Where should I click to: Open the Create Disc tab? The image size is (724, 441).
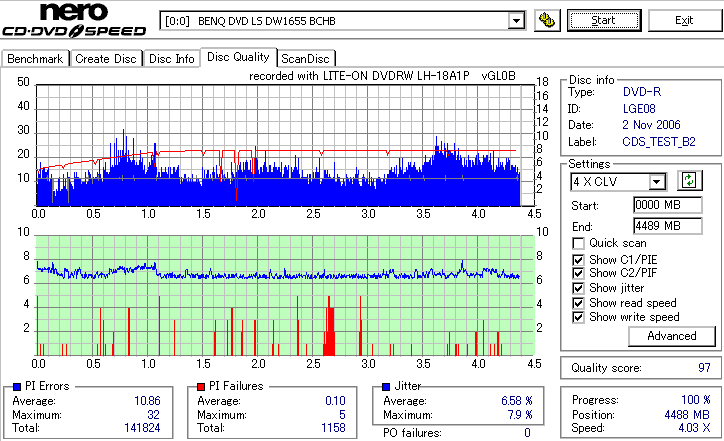[x=106, y=59]
